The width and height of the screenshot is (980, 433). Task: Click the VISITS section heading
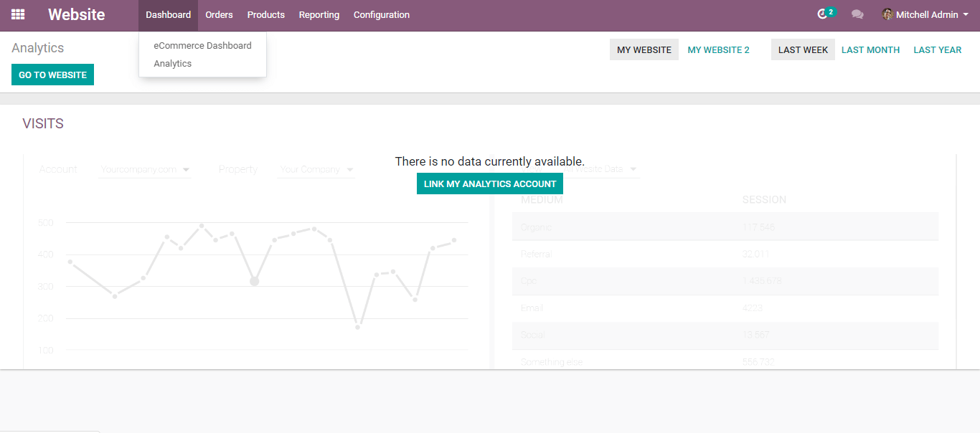pyautogui.click(x=43, y=123)
